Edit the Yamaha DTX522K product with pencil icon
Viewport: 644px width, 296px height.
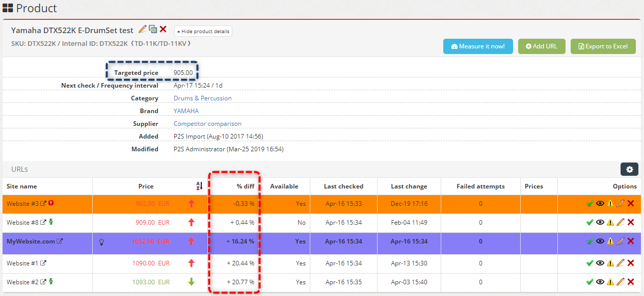point(142,30)
